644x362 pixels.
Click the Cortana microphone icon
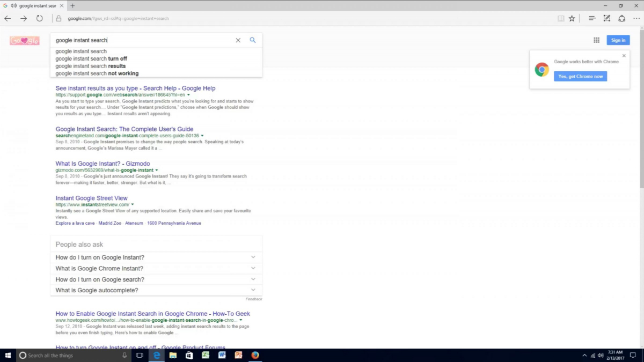pos(125,355)
